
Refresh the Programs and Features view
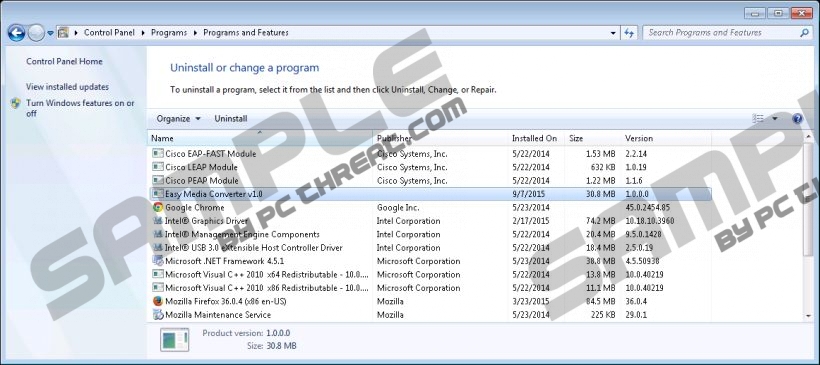(x=629, y=33)
